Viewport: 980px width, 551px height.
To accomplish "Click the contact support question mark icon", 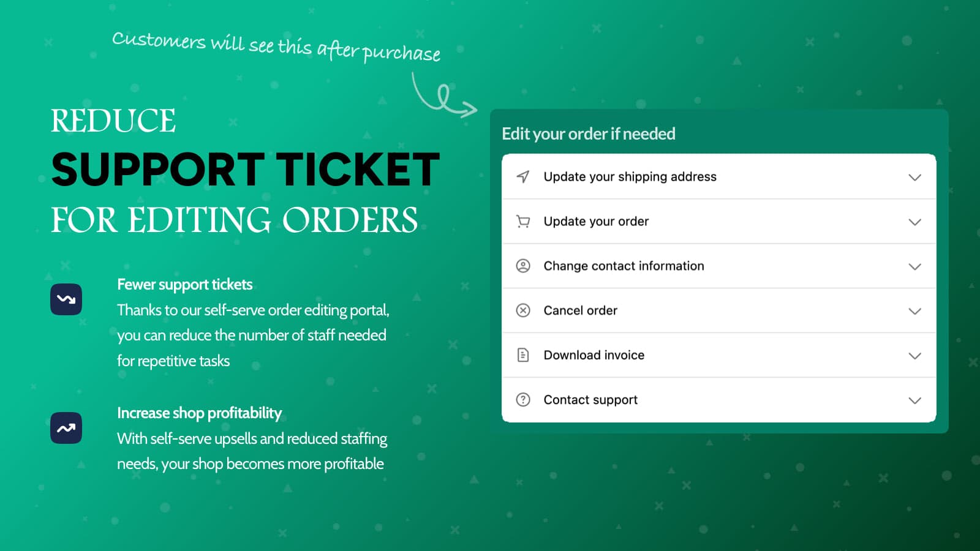I will (x=523, y=400).
